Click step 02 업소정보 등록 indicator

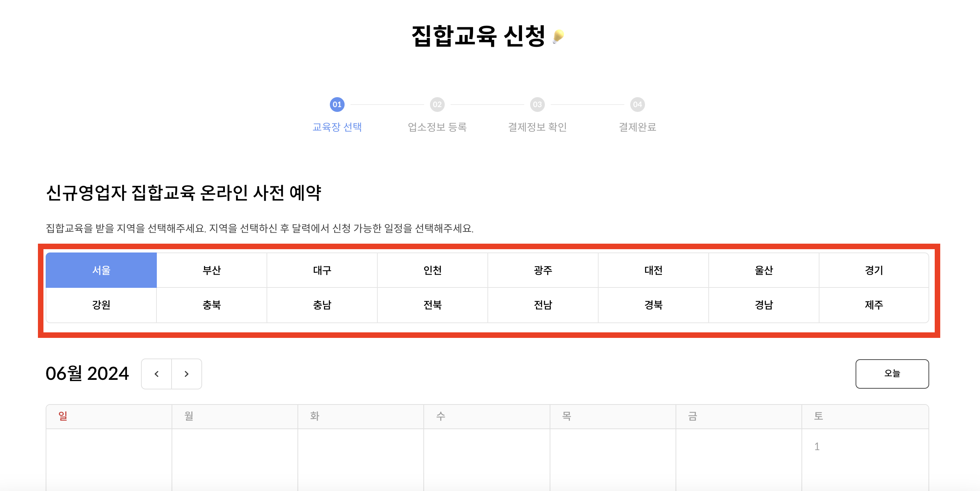coord(437,105)
